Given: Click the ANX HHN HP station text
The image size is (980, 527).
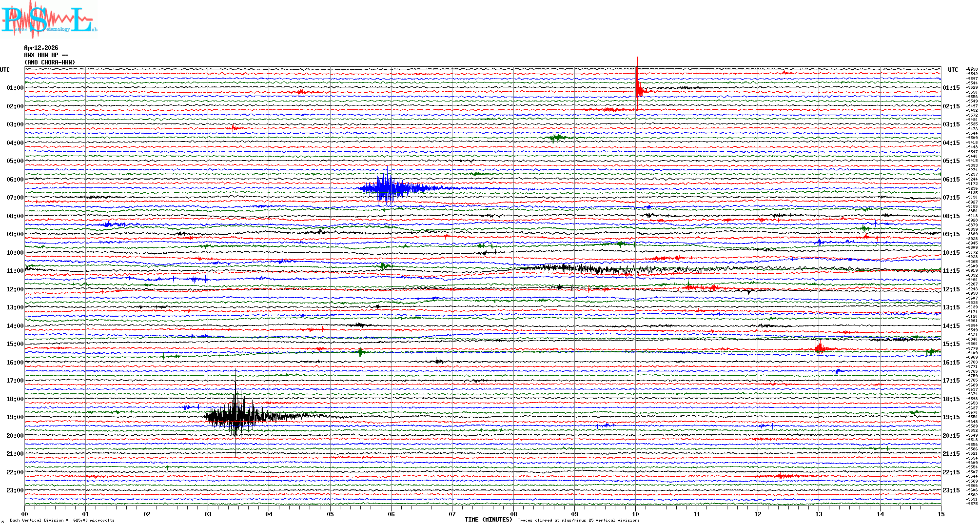Looking at the screenshot, I should tap(46, 55).
